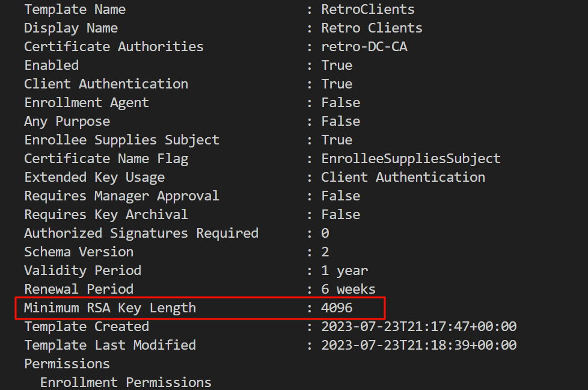Click the Requires Manager Approval label
Image resolution: width=588 pixels, height=390 pixels.
point(121,196)
